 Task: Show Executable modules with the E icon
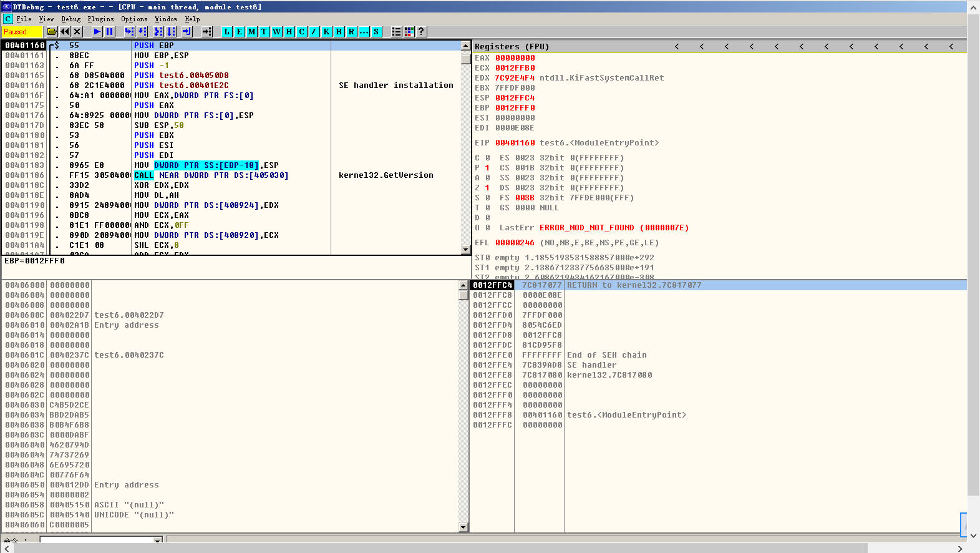pos(240,32)
